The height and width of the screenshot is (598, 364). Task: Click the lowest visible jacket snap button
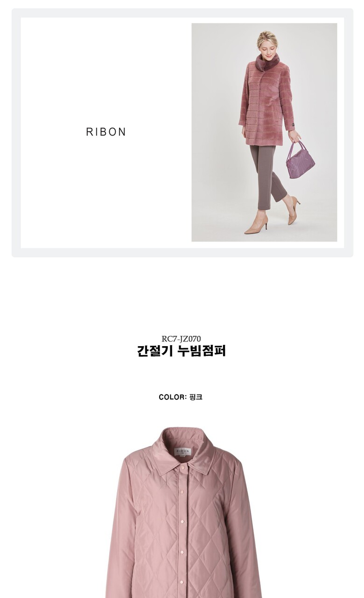click(182, 582)
